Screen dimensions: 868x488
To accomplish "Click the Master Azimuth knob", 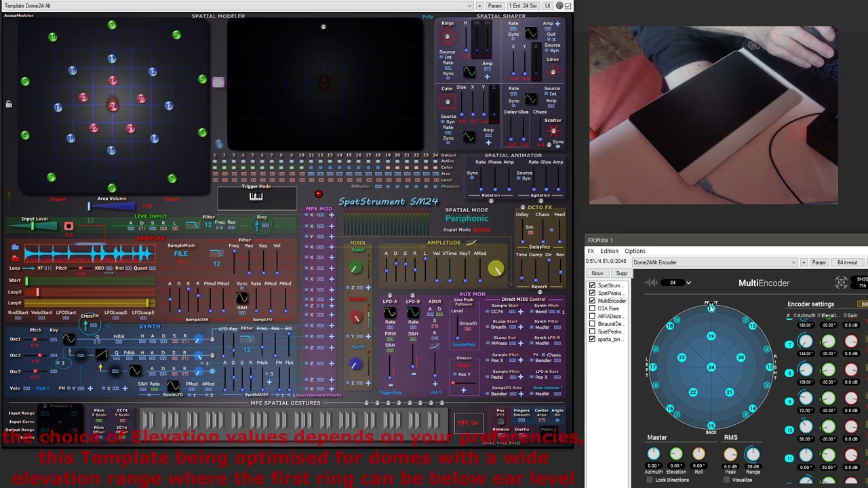I will pyautogui.click(x=653, y=454).
